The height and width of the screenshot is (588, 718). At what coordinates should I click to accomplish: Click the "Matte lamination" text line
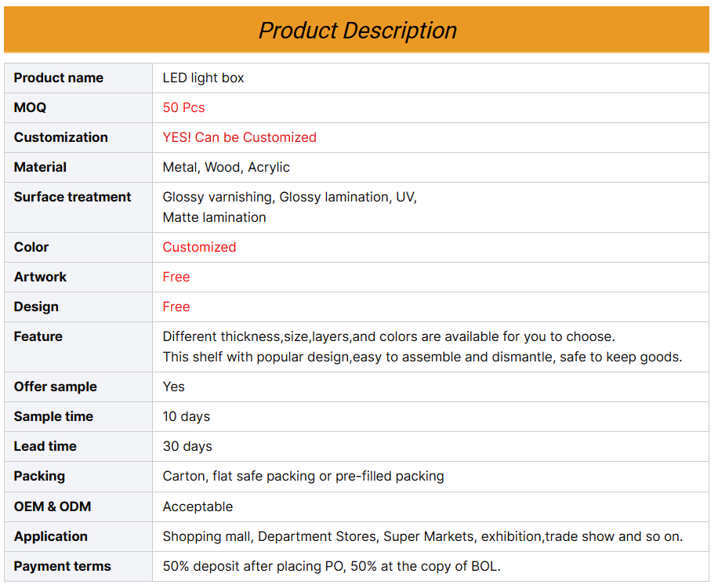(214, 217)
